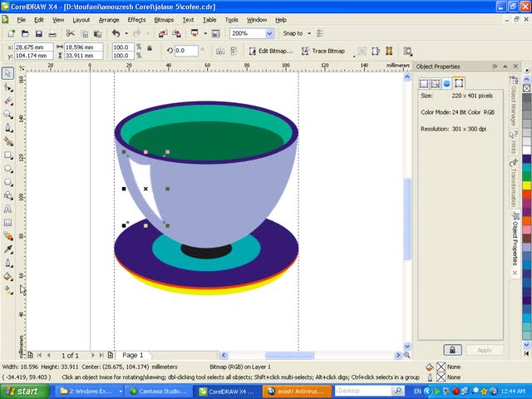This screenshot has width=532, height=399.
Task: Expand the Snap to dropdown
Action: pos(308,33)
